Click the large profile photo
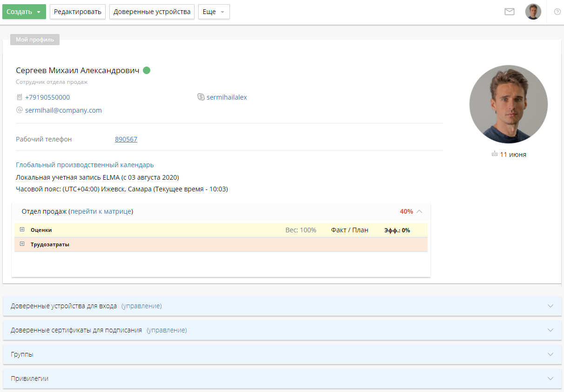The image size is (564, 392). (508, 104)
